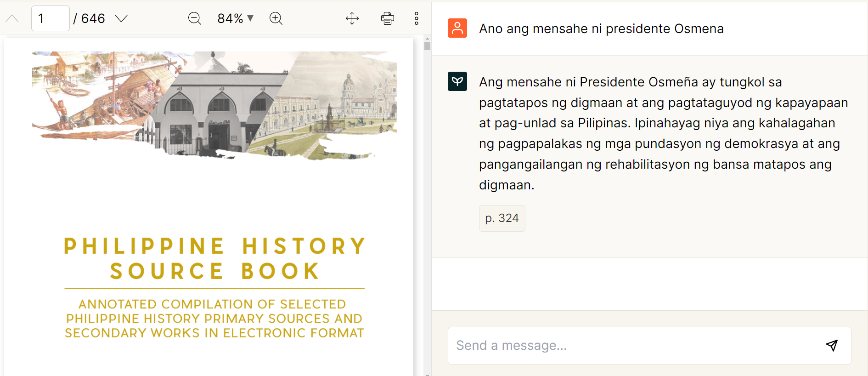The image size is (868, 376).
Task: Click the cover illustration collage image
Action: click(214, 105)
